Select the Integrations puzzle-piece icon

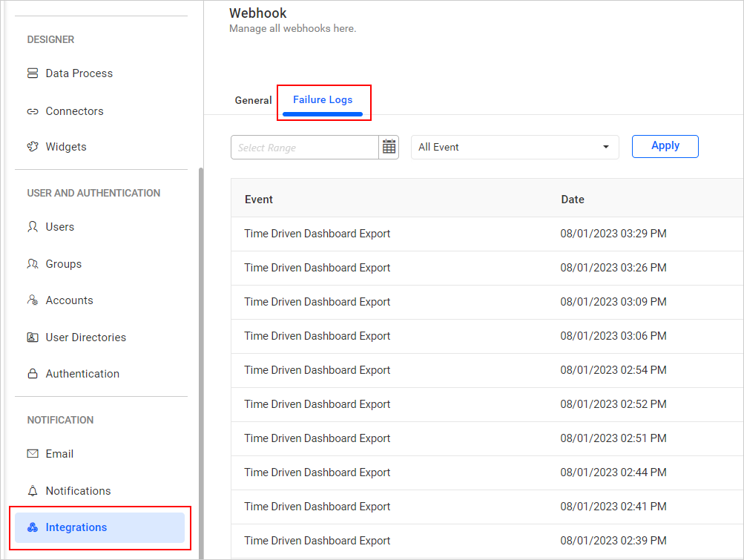pos(31,527)
